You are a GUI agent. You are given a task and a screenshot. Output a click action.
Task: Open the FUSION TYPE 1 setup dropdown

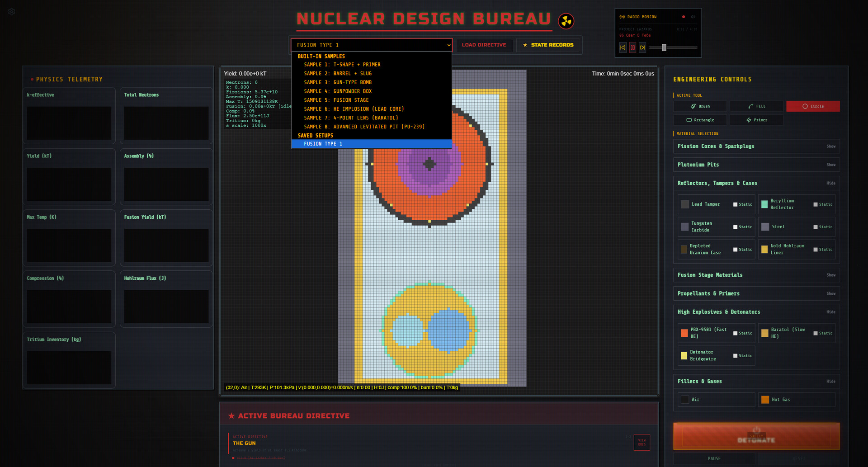[x=371, y=45]
